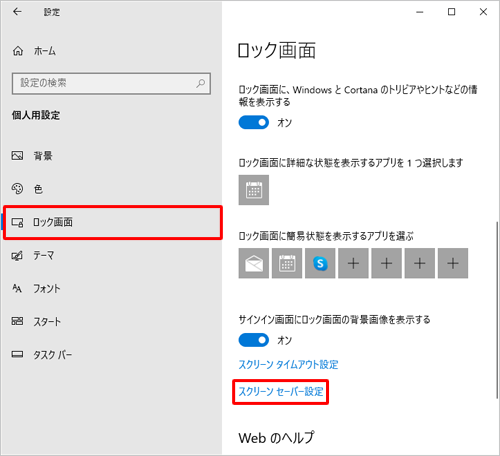
Task: Open フォント settings page
Action: 112,288
